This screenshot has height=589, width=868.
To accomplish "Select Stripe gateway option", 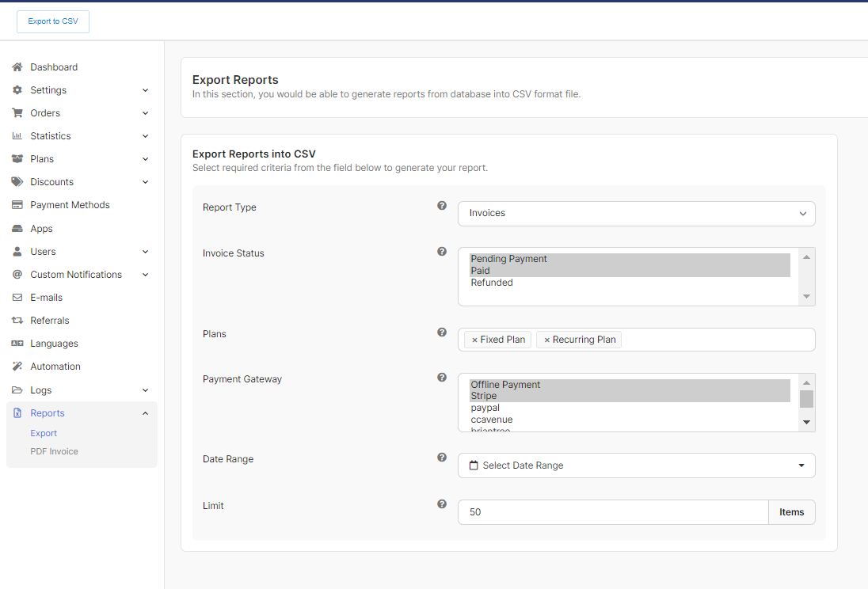I will (630, 396).
